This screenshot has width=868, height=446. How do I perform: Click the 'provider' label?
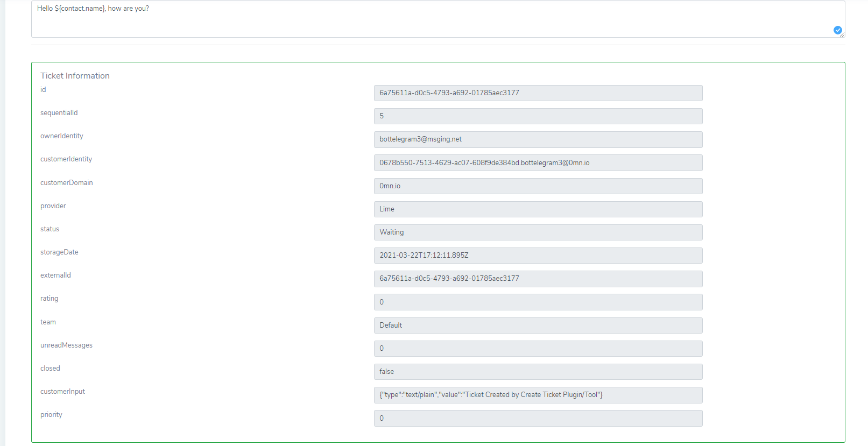53,206
